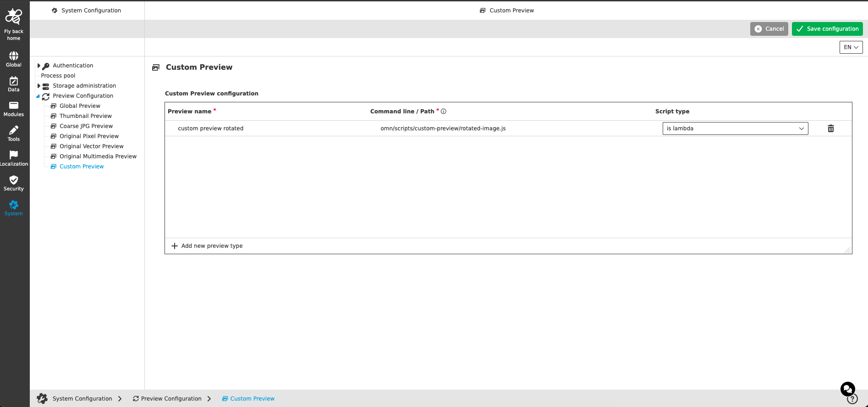This screenshot has height=407, width=868.
Task: Switch to the System Configuration tab
Action: [x=87, y=10]
